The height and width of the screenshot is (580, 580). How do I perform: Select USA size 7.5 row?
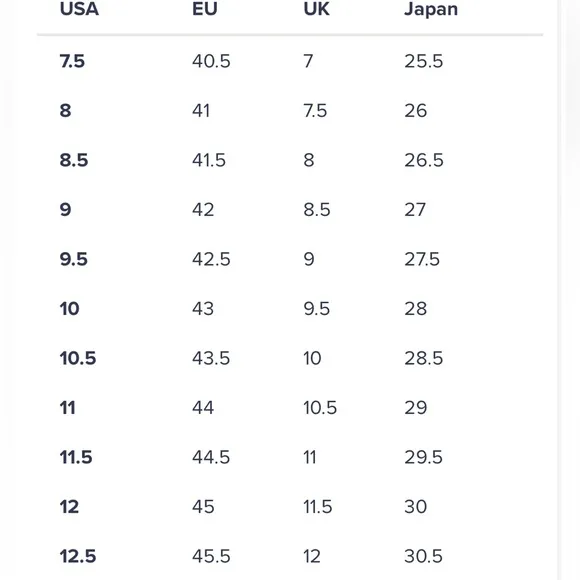pos(290,61)
